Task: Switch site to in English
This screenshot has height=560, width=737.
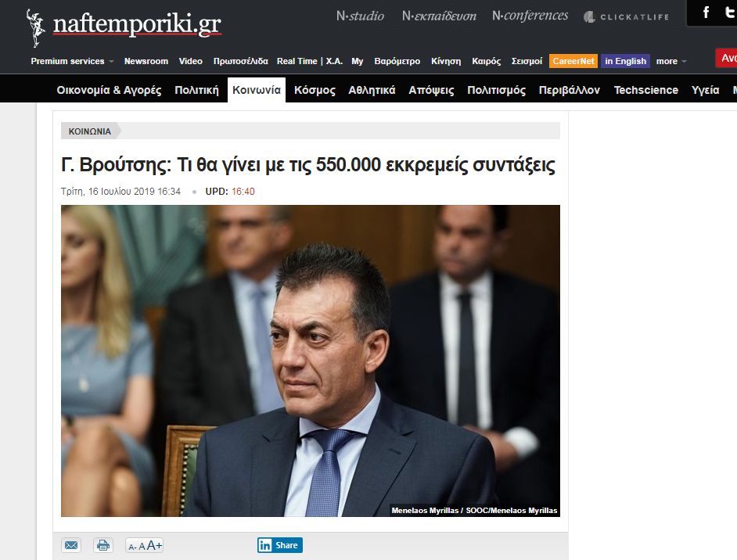Action: point(625,61)
